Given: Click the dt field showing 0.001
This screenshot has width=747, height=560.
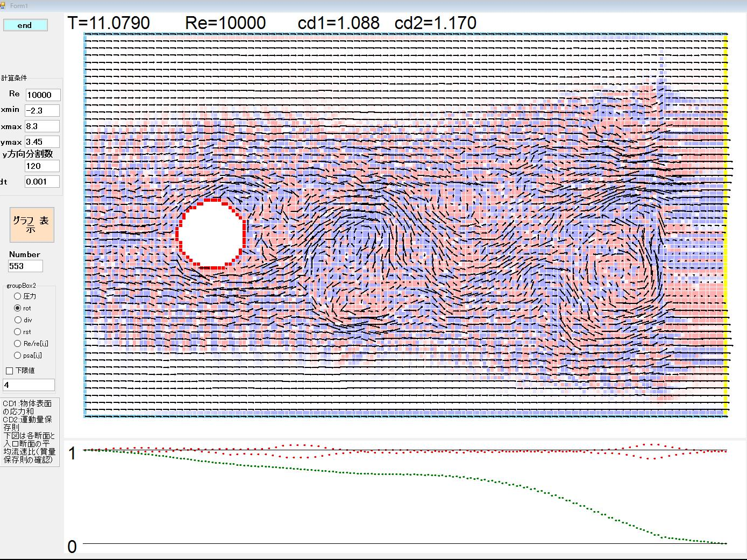Looking at the screenshot, I should point(42,182).
